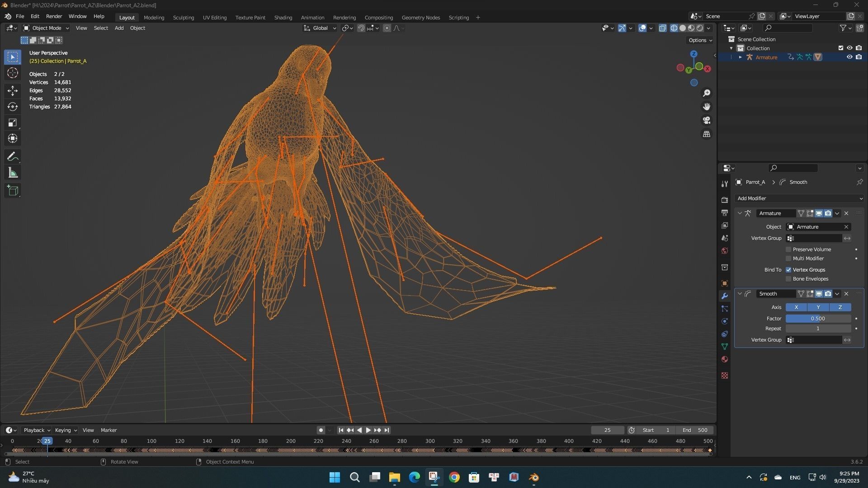Open the Render menu
This screenshot has height=488, width=868.
54,16
